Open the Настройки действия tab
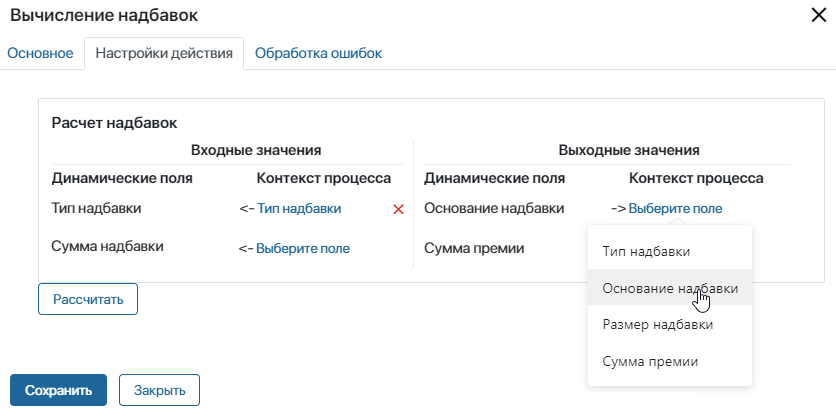 tap(164, 53)
